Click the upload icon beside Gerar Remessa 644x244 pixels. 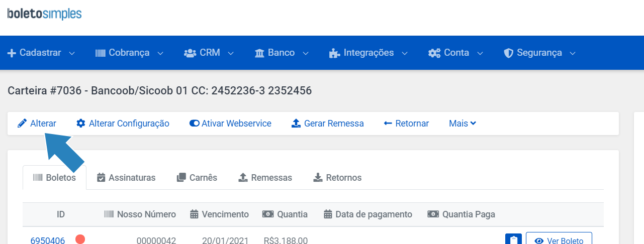296,123
